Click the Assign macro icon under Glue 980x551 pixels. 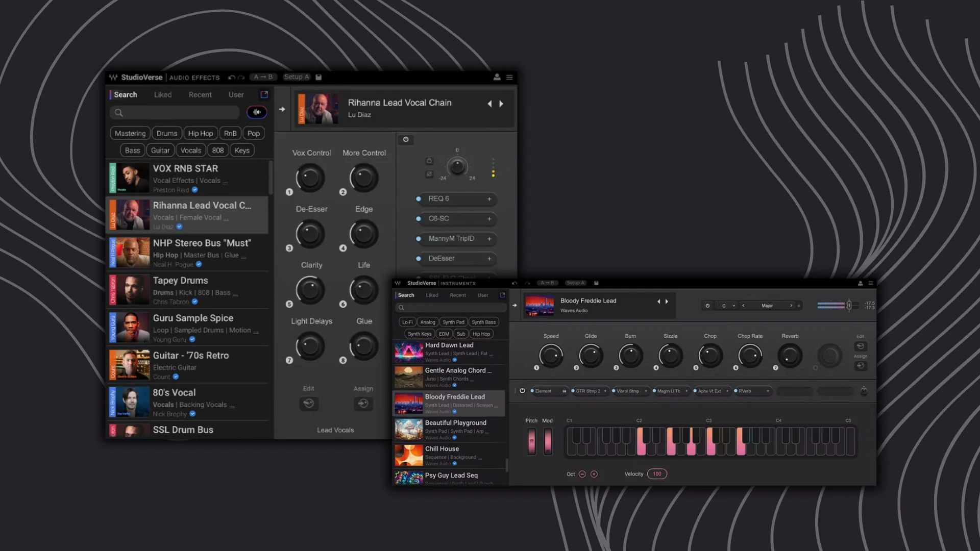pos(363,404)
